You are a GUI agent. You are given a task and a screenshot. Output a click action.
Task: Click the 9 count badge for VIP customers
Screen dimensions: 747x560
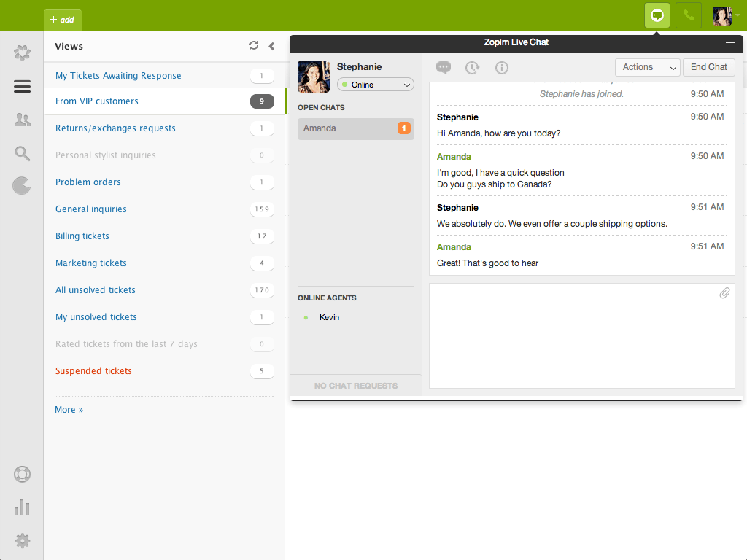[262, 101]
